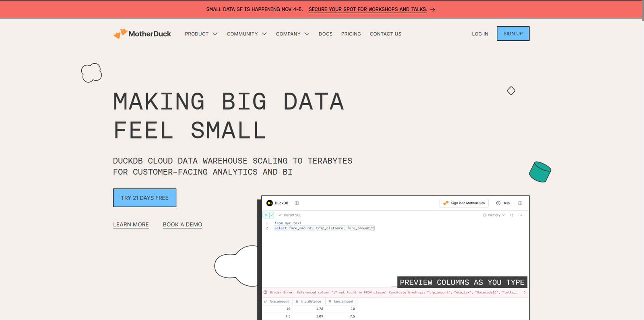
Task: Click the 'Making Big Data Feel Small' heading
Action: (x=229, y=116)
